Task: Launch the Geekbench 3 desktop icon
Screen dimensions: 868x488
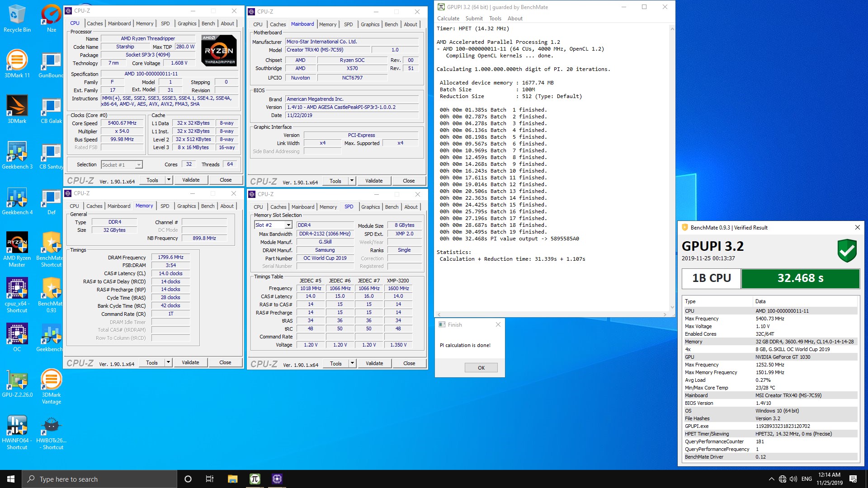Action: (x=17, y=155)
